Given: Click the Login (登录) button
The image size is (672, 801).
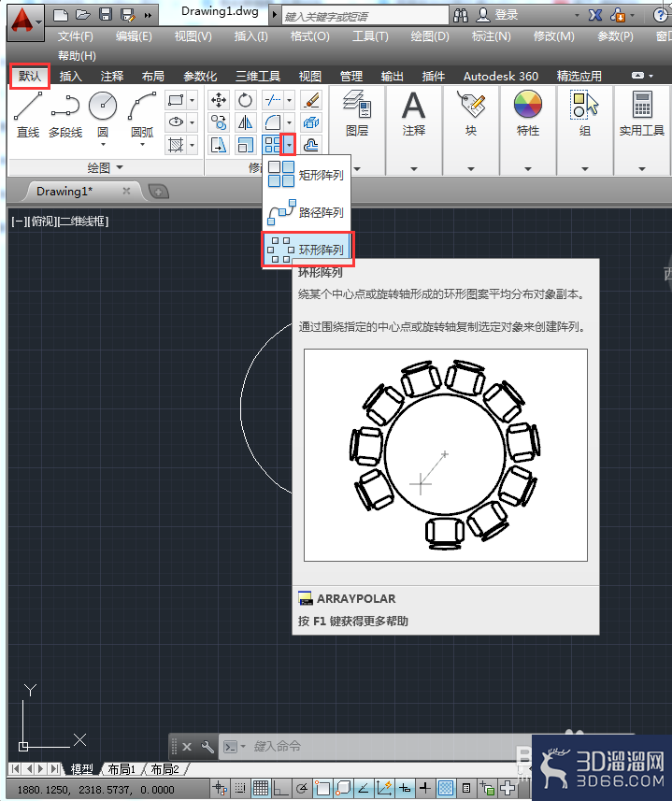Looking at the screenshot, I should click(498, 15).
